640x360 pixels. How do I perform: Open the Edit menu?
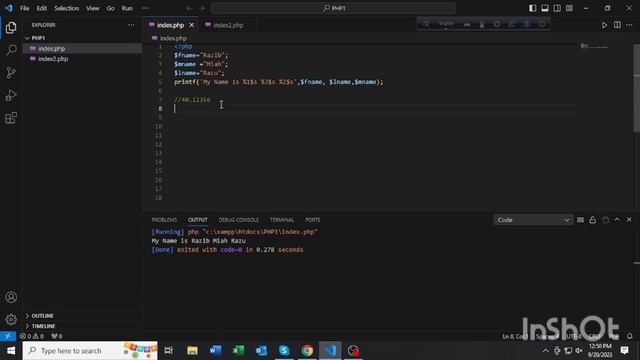click(x=42, y=8)
